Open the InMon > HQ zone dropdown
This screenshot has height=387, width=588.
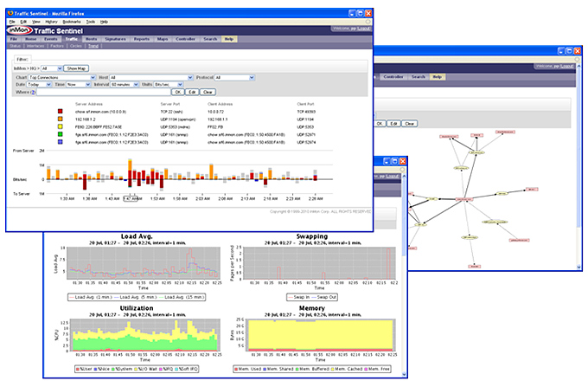(52, 68)
